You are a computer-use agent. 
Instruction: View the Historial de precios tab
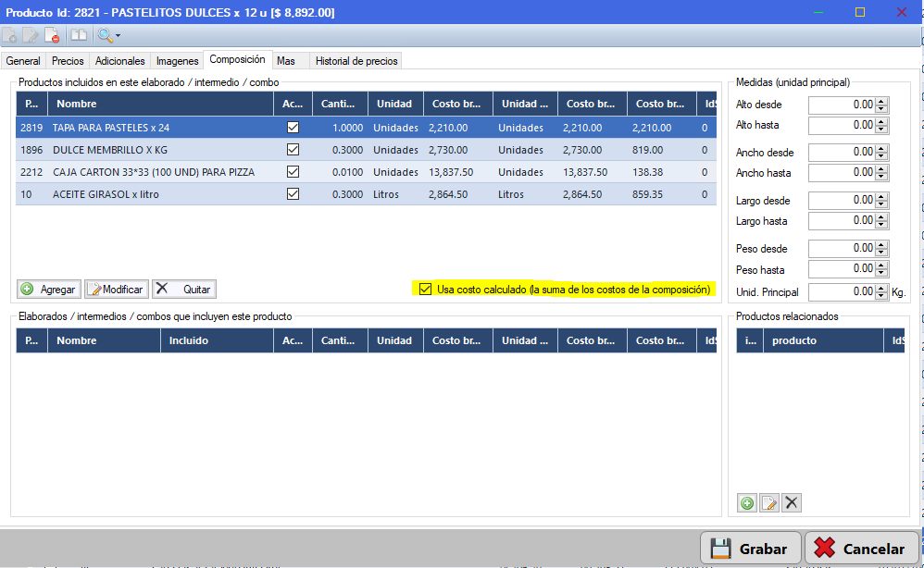(x=356, y=61)
